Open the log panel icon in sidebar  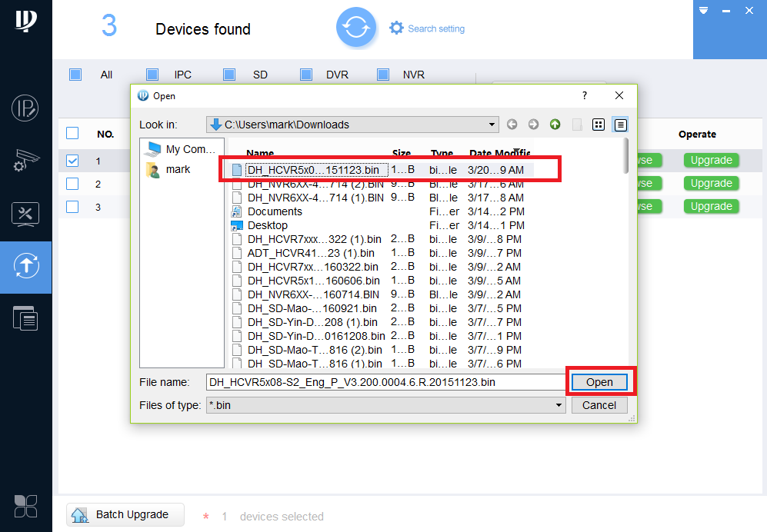click(25, 318)
